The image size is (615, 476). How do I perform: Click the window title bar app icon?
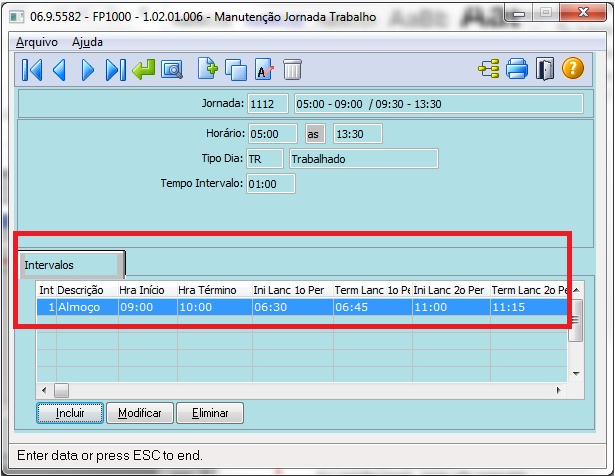coord(16,17)
